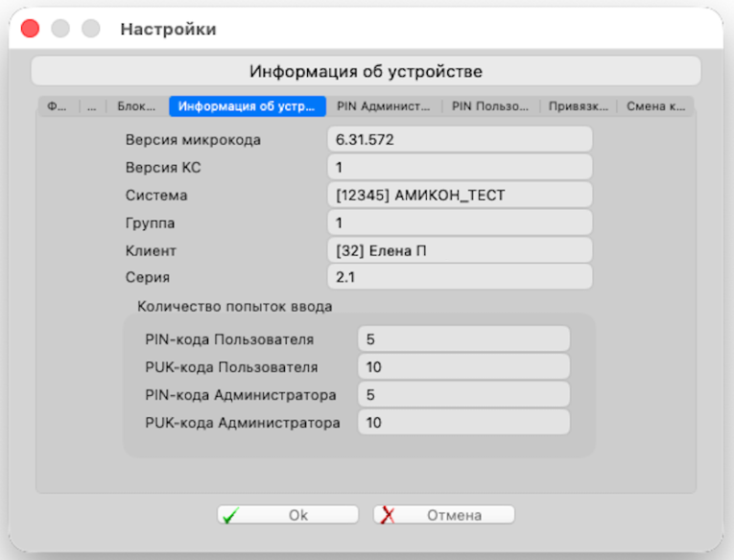Open the "PIN Пользо..." tab

click(490, 106)
